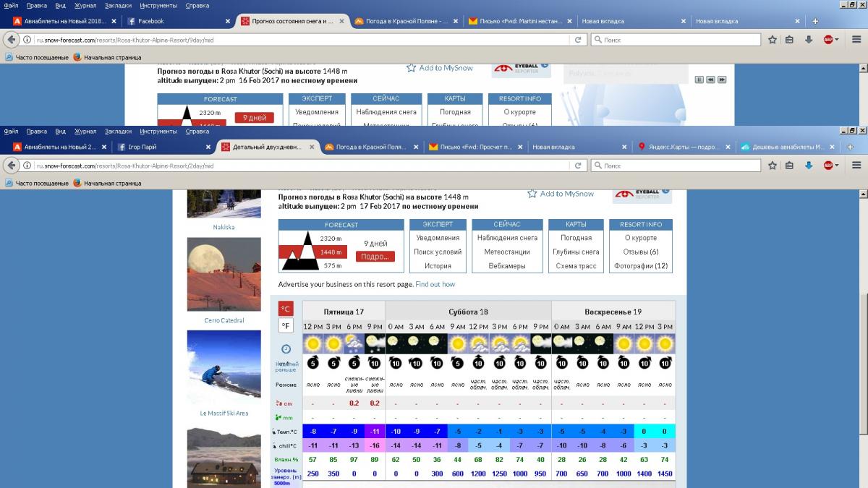
Task: Click Add to MySnow in the front window
Action: click(x=561, y=194)
